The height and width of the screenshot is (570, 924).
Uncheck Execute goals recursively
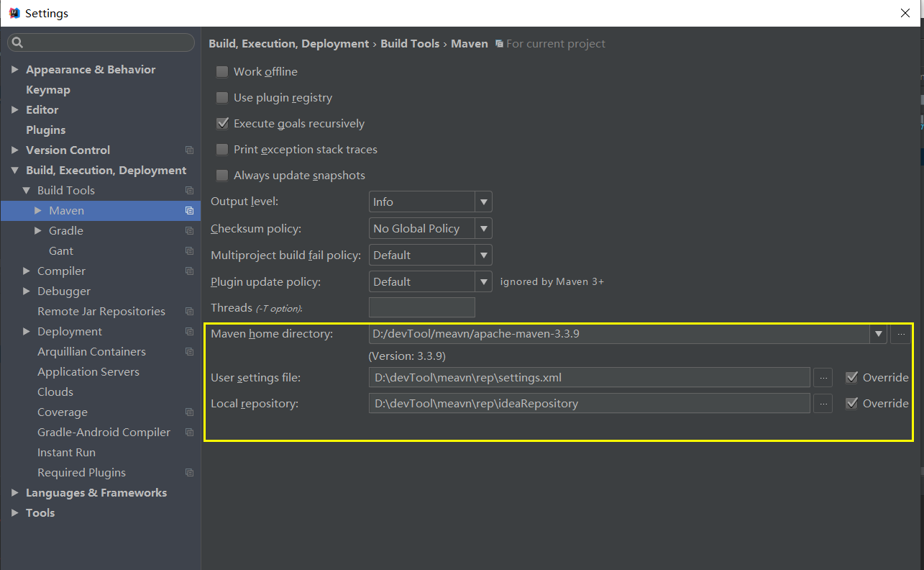point(222,124)
